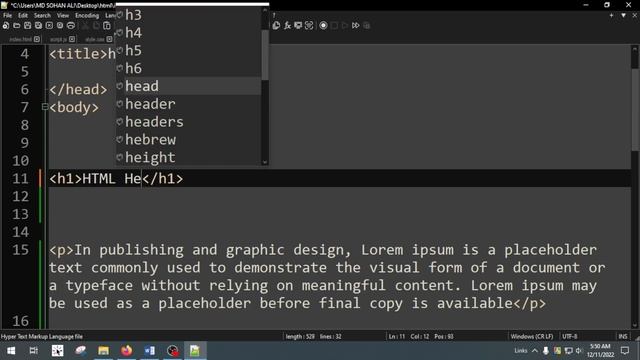Close the script.js tab with its X
Screen dimensions: 640x360
pos(72,39)
